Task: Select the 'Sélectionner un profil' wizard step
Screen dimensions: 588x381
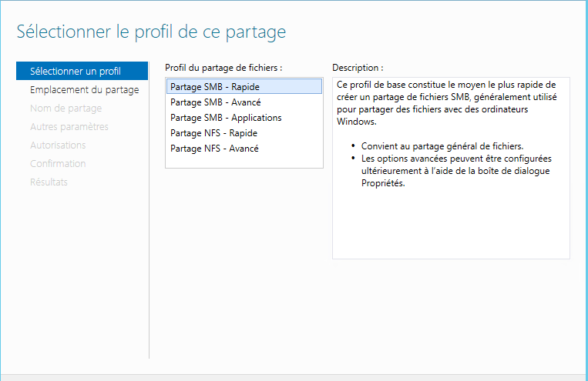Action: pos(82,71)
